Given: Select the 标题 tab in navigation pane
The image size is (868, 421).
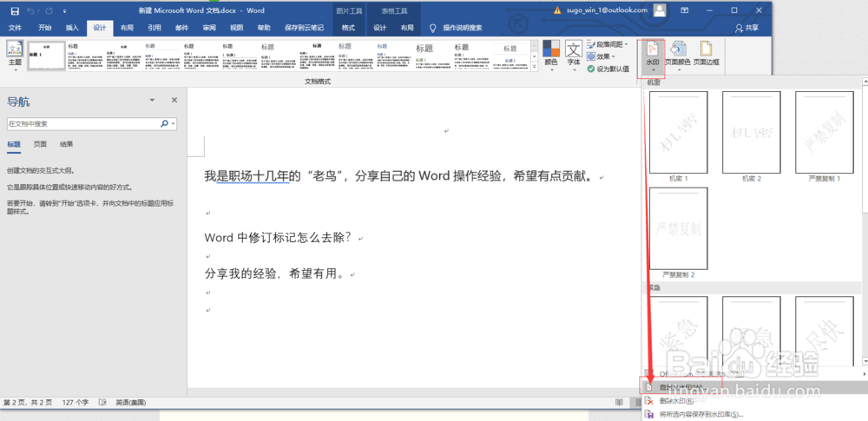Looking at the screenshot, I should tap(14, 145).
